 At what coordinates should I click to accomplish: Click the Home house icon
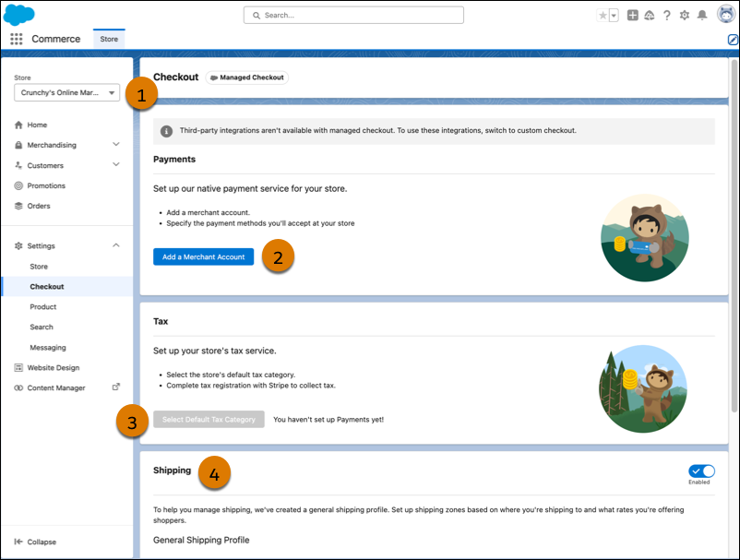[x=18, y=125]
